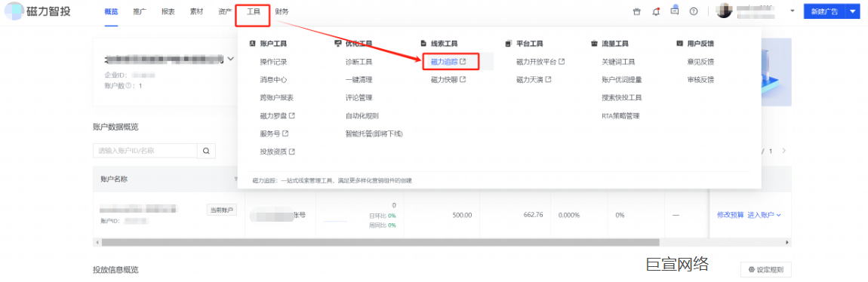Image resolution: width=868 pixels, height=282 pixels.
Task: Click the horizontal table scrollbar
Action: point(380,242)
